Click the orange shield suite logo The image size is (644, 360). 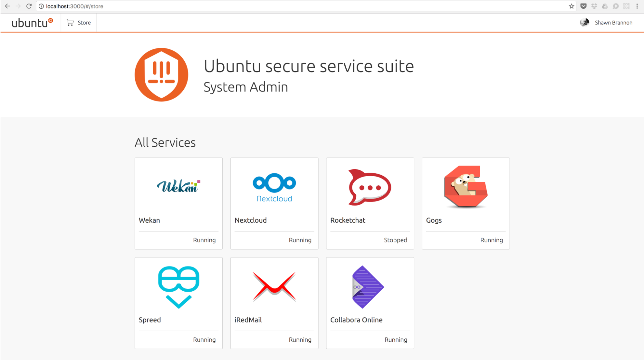[161, 75]
